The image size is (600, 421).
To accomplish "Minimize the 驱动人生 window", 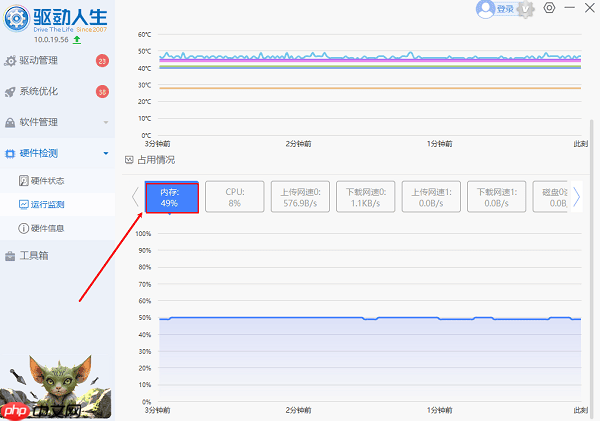I will [x=570, y=8].
